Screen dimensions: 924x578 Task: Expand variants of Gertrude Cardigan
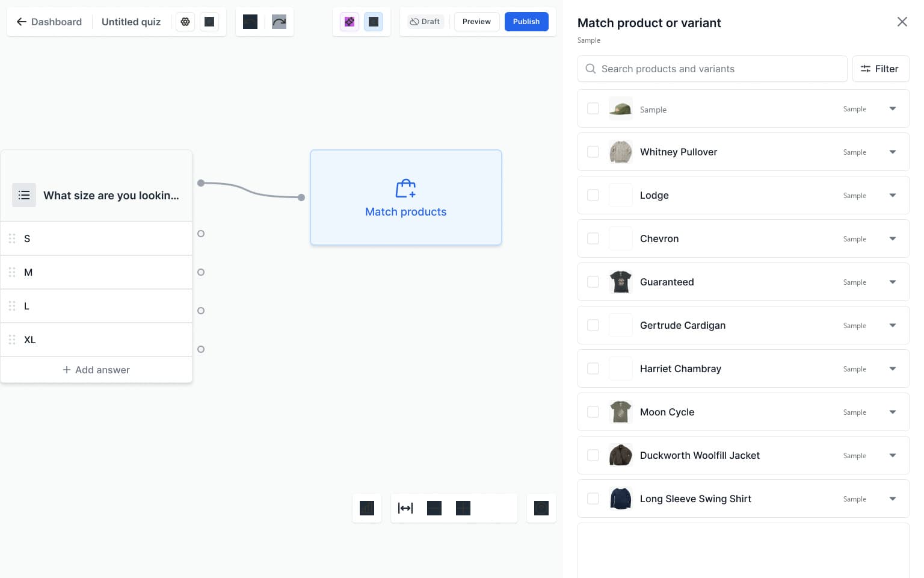point(893,325)
